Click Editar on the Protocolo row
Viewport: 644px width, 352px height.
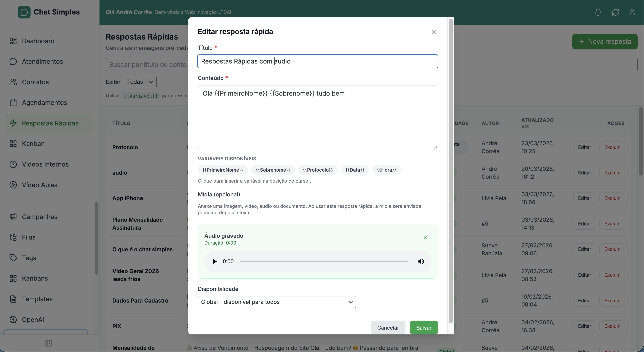coord(585,147)
